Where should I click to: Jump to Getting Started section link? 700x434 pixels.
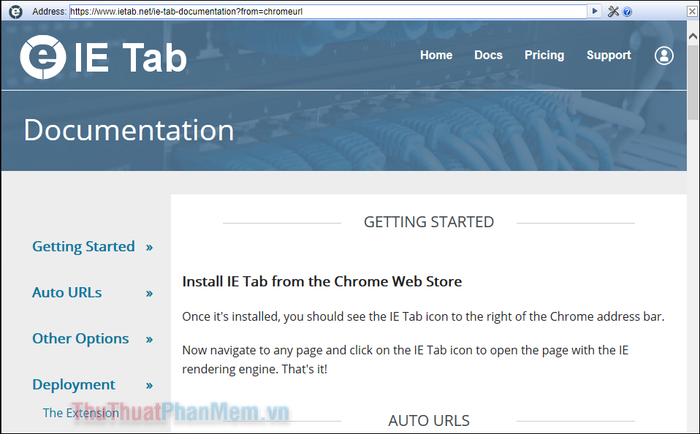[83, 246]
